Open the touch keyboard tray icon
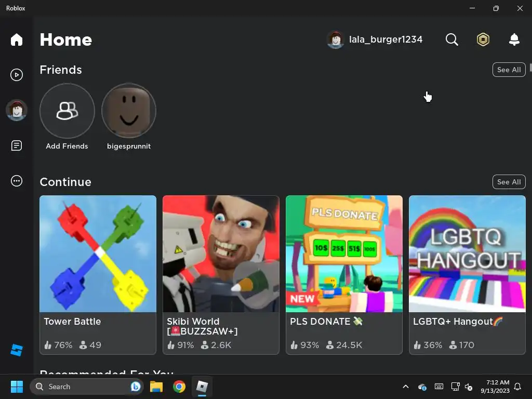Viewport: 532px width, 399px height. click(x=438, y=387)
